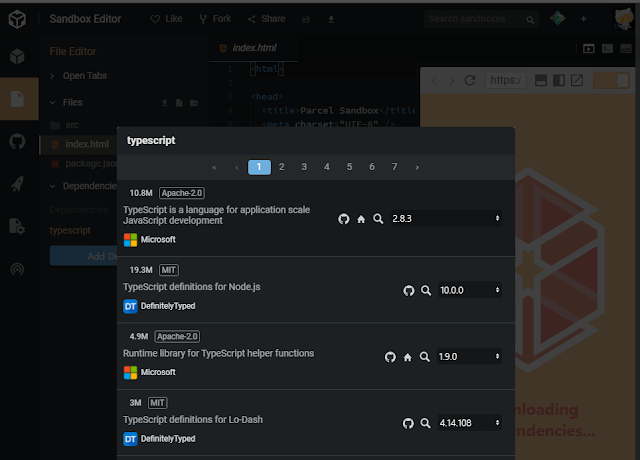Open version dropdown showing 2.8.3
The width and height of the screenshot is (640, 460).
446,219
